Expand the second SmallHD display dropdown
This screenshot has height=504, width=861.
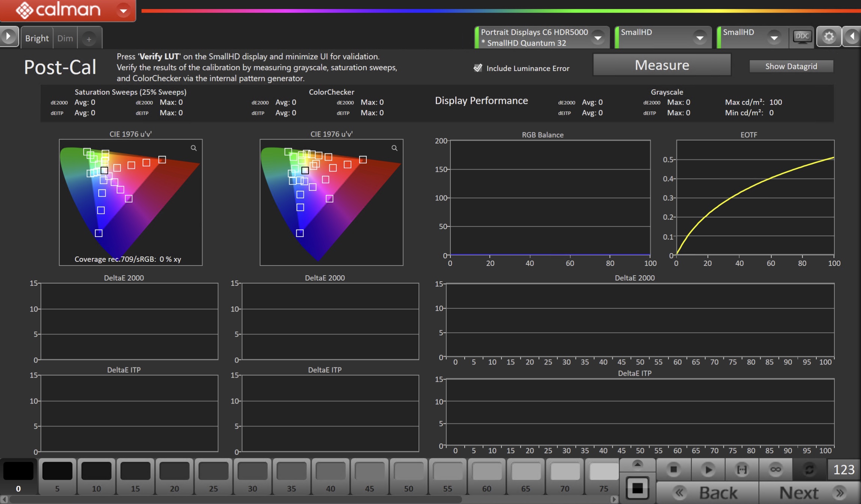[x=774, y=37]
